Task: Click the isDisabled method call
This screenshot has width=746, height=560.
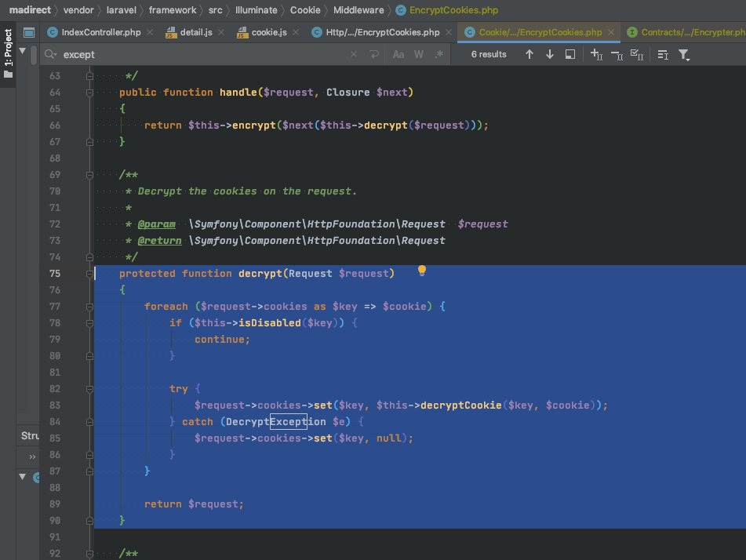Action: (x=269, y=323)
